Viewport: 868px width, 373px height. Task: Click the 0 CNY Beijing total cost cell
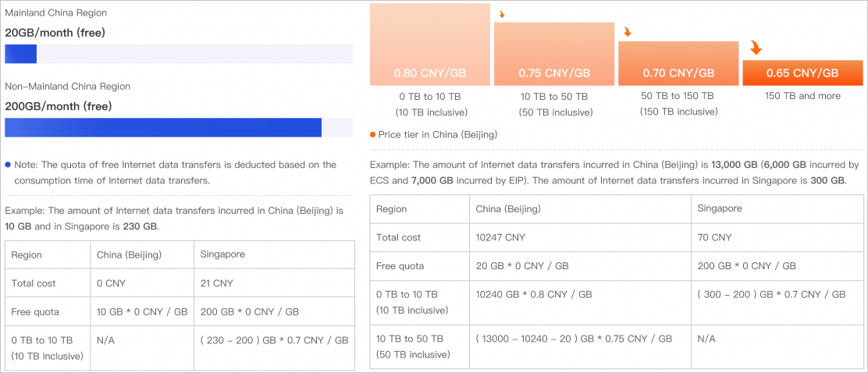pos(142,283)
